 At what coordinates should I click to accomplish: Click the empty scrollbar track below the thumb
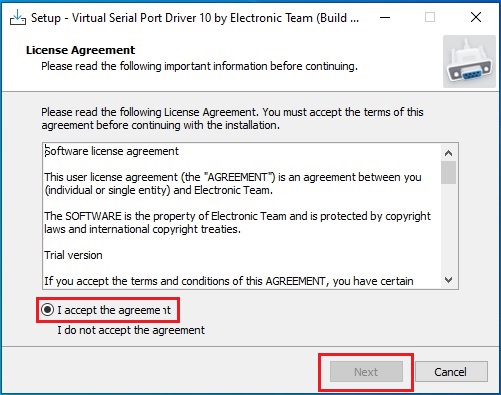click(448, 228)
